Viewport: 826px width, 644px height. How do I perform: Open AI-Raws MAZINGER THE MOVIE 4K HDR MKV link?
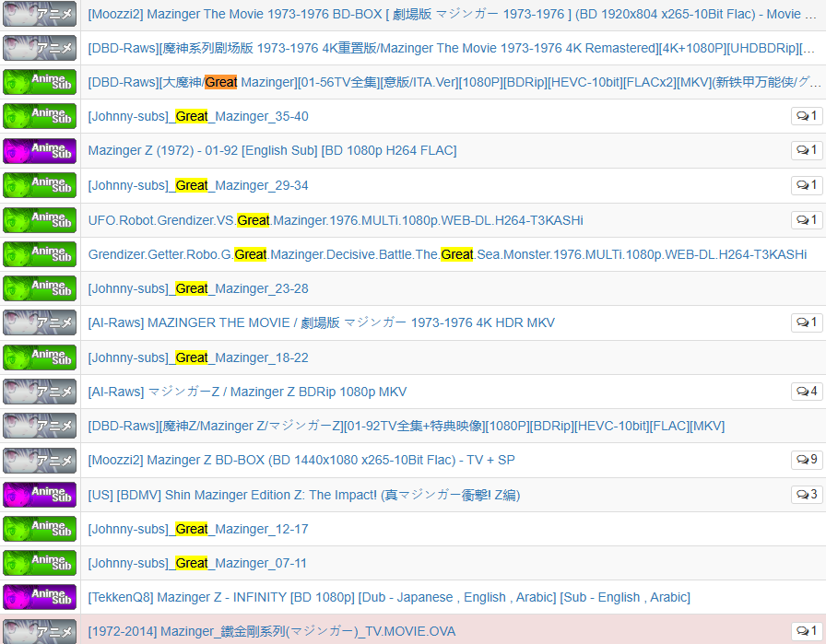pyautogui.click(x=322, y=322)
